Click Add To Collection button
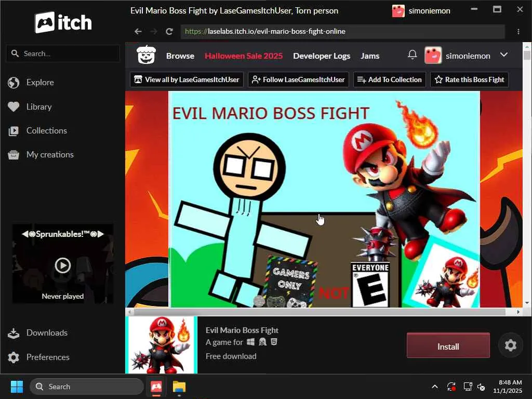The width and height of the screenshot is (532, 399). tap(390, 79)
